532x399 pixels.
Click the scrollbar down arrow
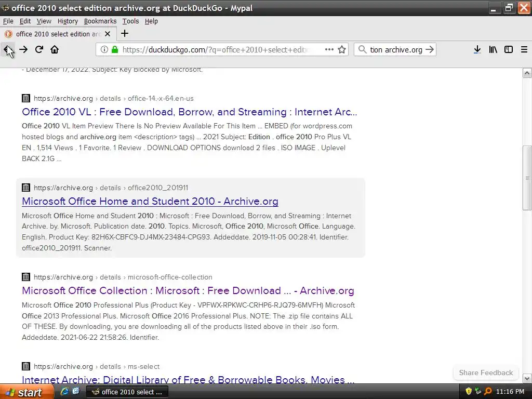(x=527, y=378)
